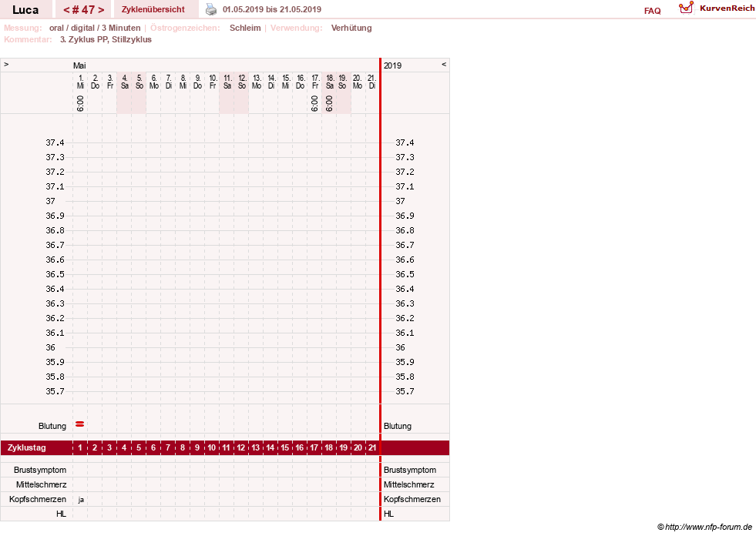Click the 'Verhütung' usage value
Screen dimensions: 756x536
tap(351, 28)
